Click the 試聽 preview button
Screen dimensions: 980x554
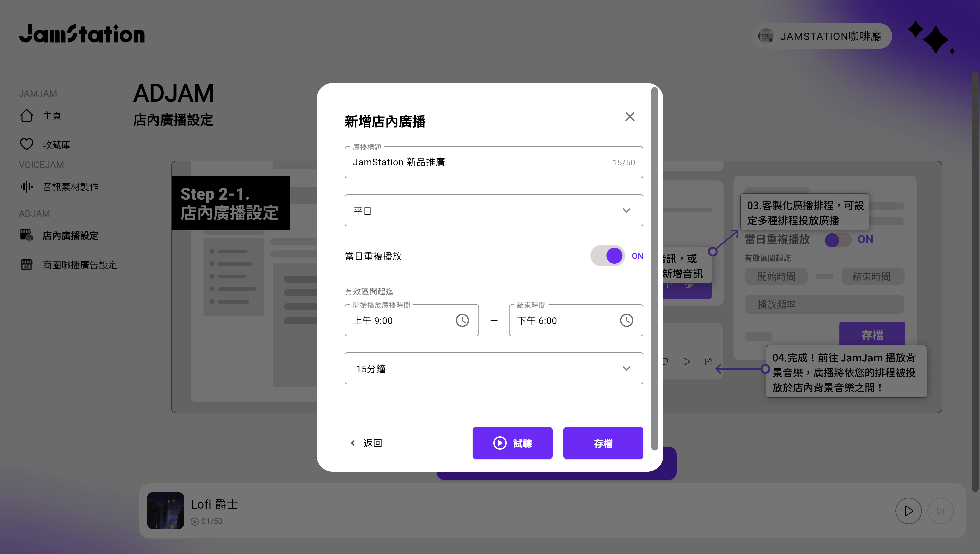pos(512,443)
